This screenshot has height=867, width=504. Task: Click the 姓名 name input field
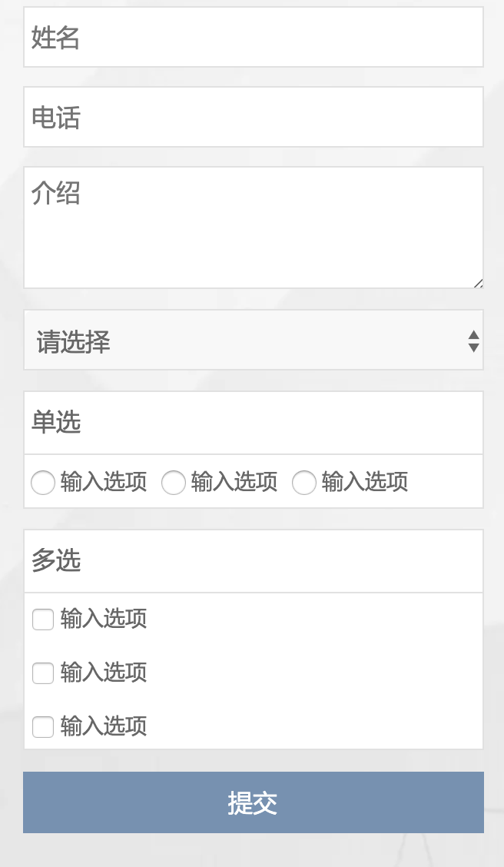pyautogui.click(x=254, y=38)
